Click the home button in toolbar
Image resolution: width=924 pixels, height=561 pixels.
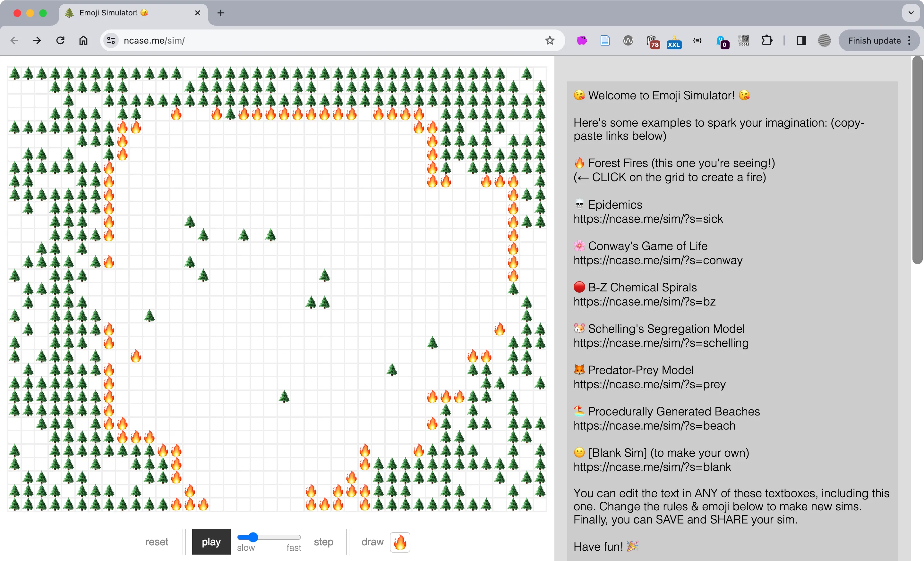[x=83, y=40]
